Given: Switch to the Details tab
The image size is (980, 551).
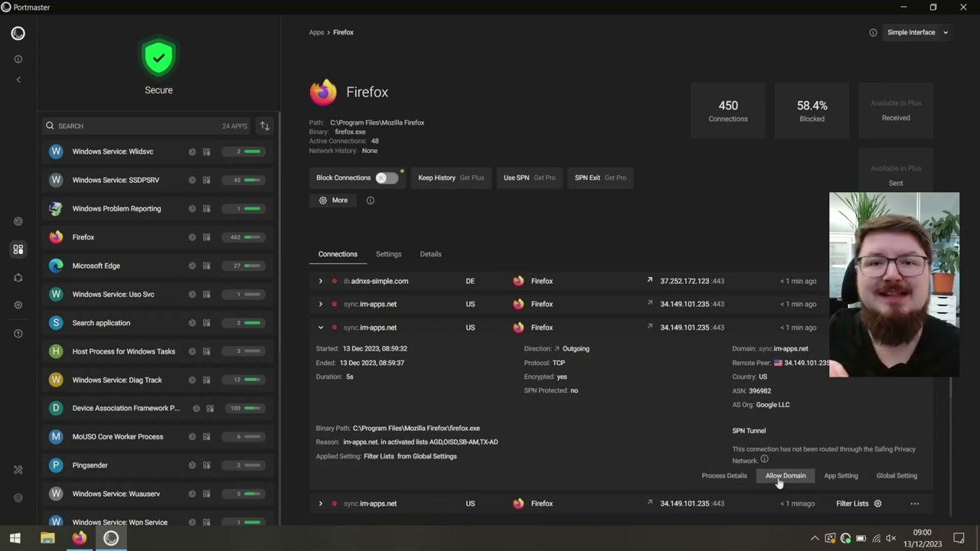Looking at the screenshot, I should (x=430, y=254).
